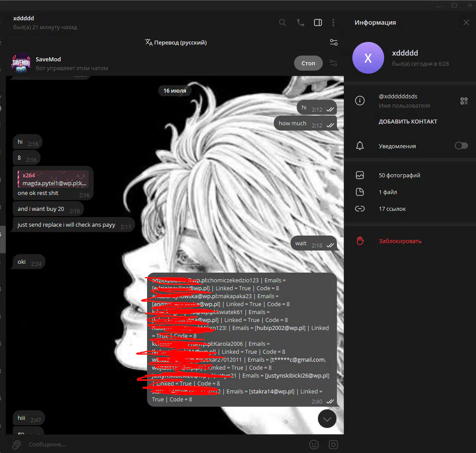Click the 16 июля date badge

pyautogui.click(x=174, y=91)
